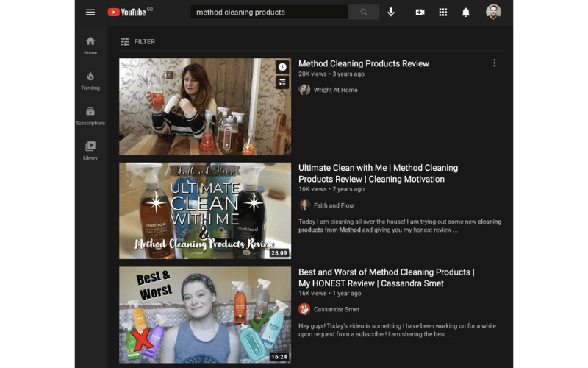Open the YouTube apps grid
The image size is (588, 368).
click(x=443, y=13)
